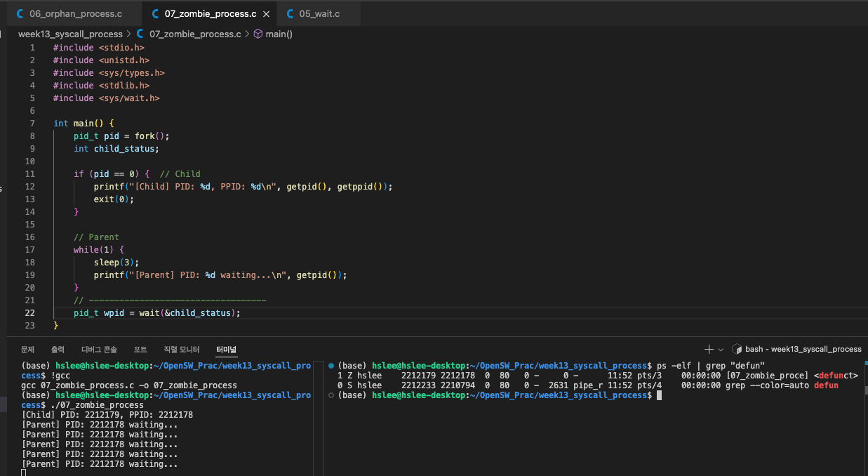Click the 'int child_status;' declaration line

116,149
